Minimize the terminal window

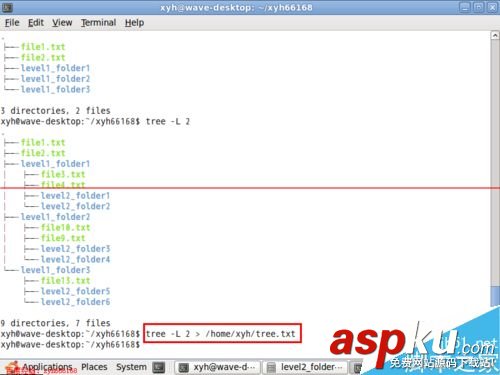coord(465,7)
